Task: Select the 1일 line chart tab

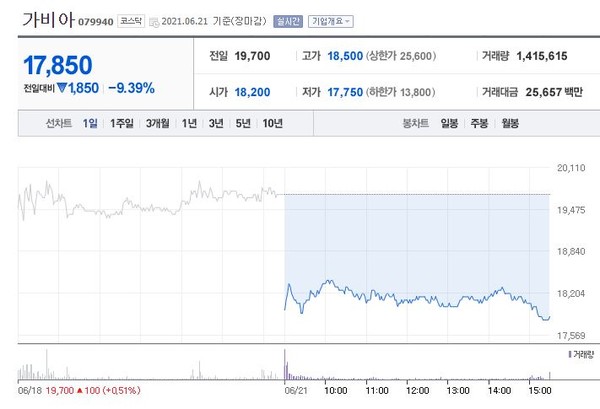Action: 91,123
